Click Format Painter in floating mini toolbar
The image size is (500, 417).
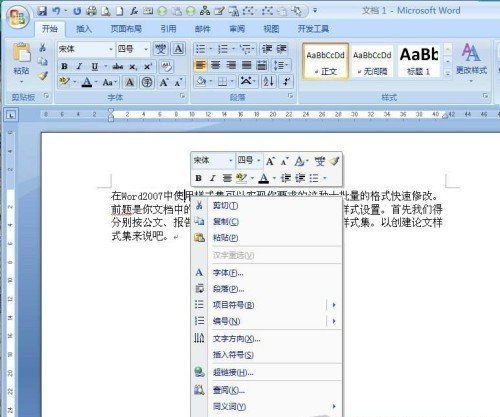(x=334, y=161)
